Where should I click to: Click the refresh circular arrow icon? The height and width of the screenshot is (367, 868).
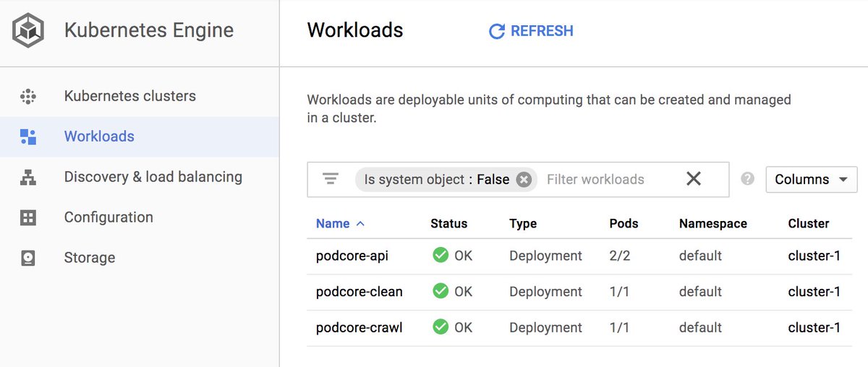pos(496,31)
